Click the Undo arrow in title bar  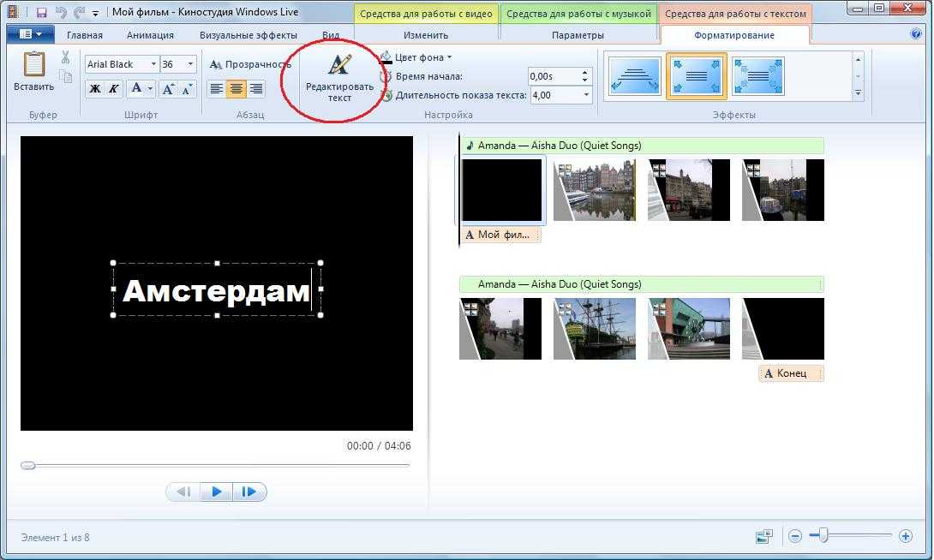click(x=61, y=13)
